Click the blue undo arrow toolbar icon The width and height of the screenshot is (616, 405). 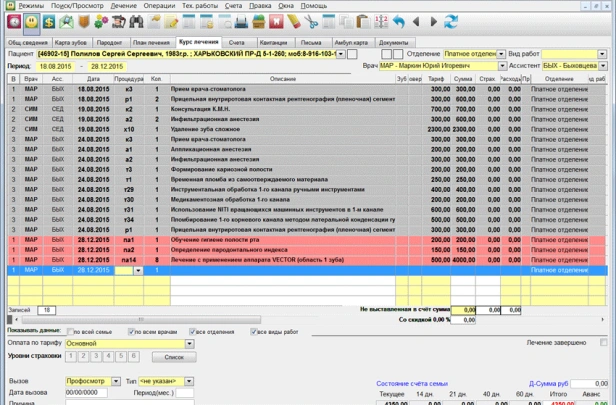[x=399, y=21]
